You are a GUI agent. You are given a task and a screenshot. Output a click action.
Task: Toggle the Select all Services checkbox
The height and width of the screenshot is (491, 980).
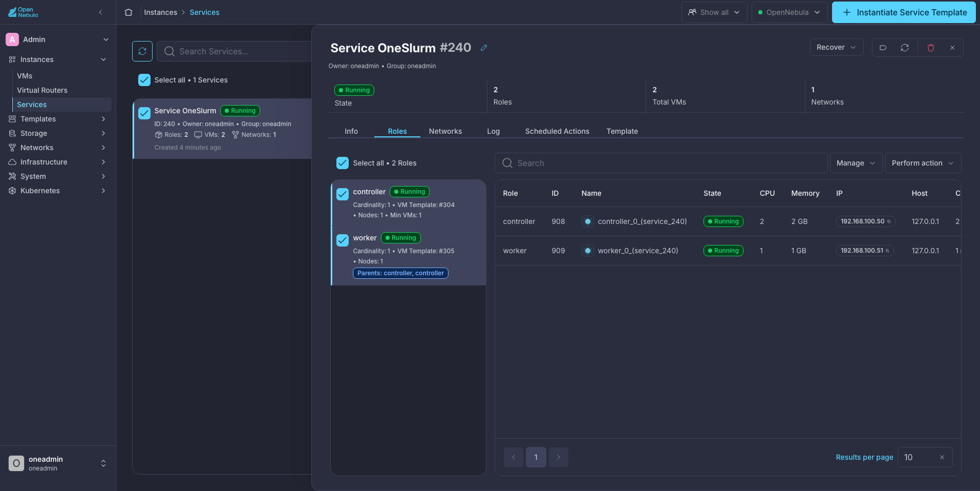(144, 80)
